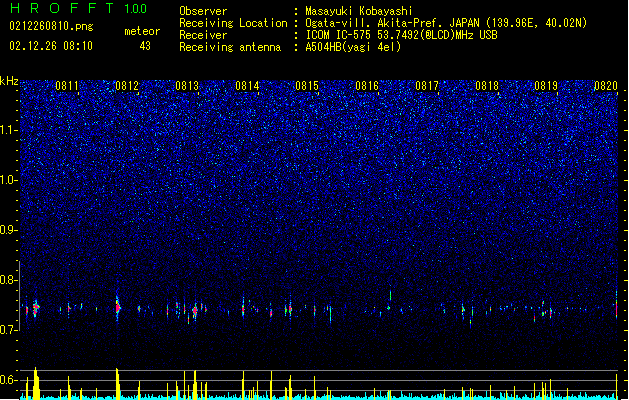
Task: Click the 0.8 frequency axis label
Action: click(x=9, y=280)
